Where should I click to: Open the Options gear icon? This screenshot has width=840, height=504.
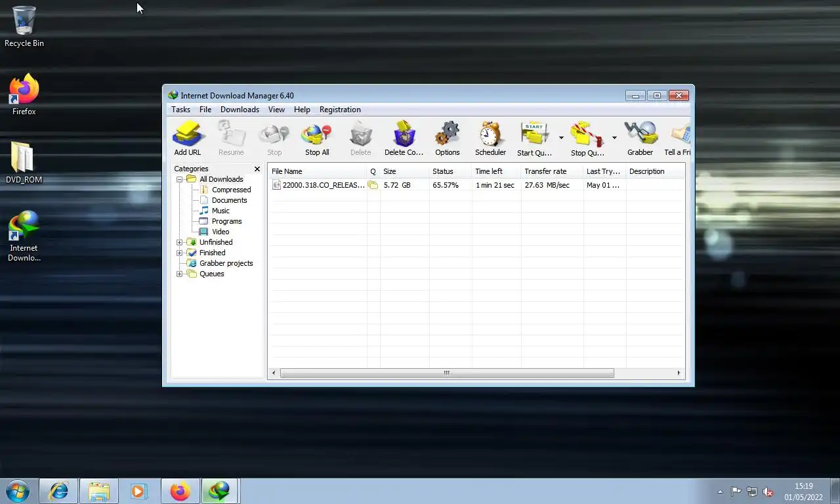[447, 138]
